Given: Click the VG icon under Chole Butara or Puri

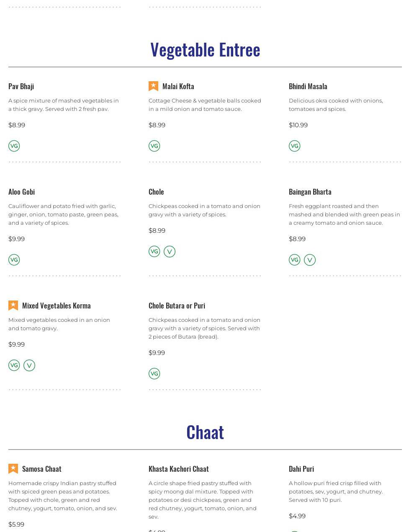Looking at the screenshot, I should point(154,374).
